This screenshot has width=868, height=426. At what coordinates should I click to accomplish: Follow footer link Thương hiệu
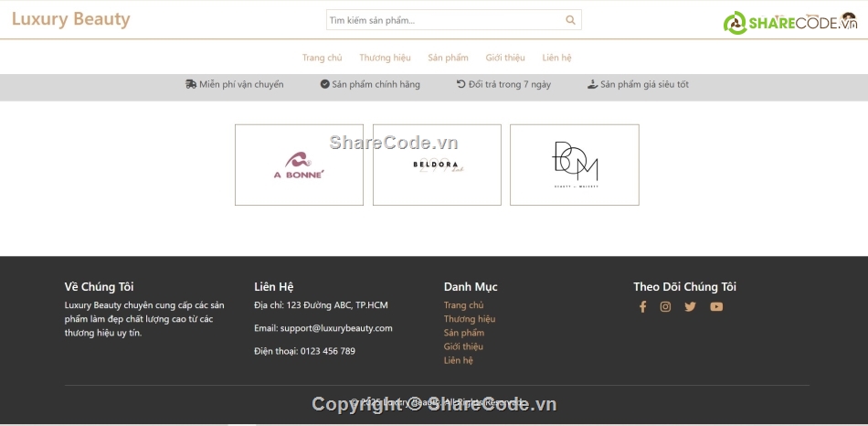[470, 319]
